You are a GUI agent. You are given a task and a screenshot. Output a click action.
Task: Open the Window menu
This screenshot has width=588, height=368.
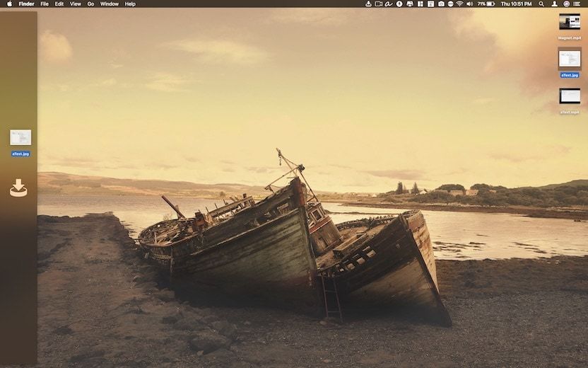[110, 4]
